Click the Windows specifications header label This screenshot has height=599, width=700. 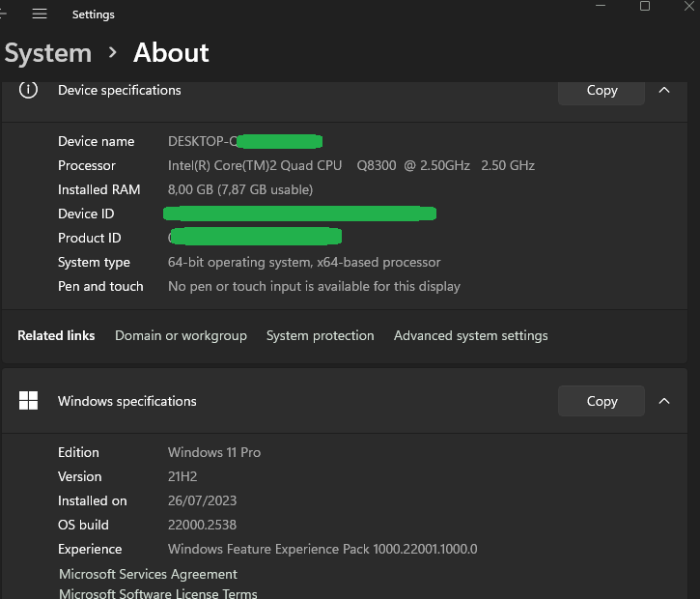[127, 401]
